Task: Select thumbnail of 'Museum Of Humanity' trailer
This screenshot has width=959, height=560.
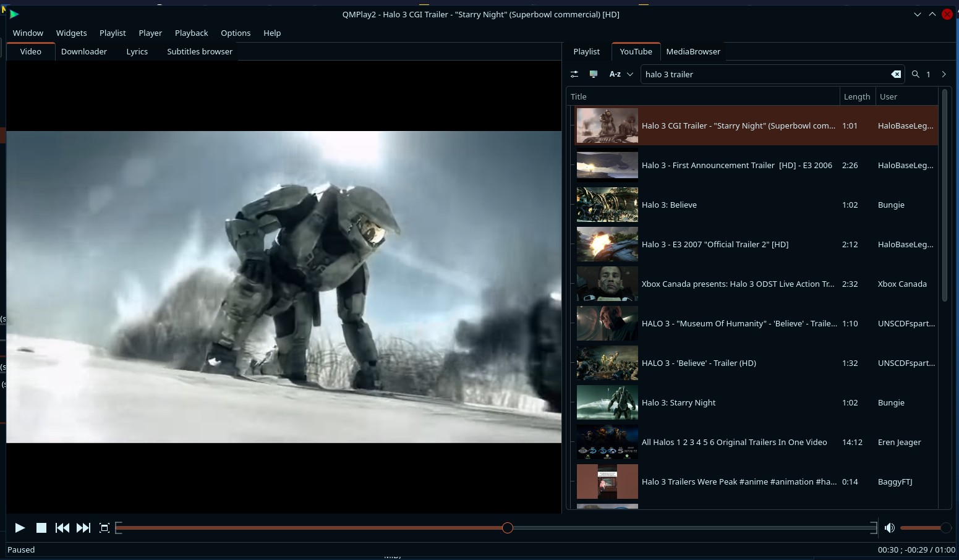Action: (607, 323)
